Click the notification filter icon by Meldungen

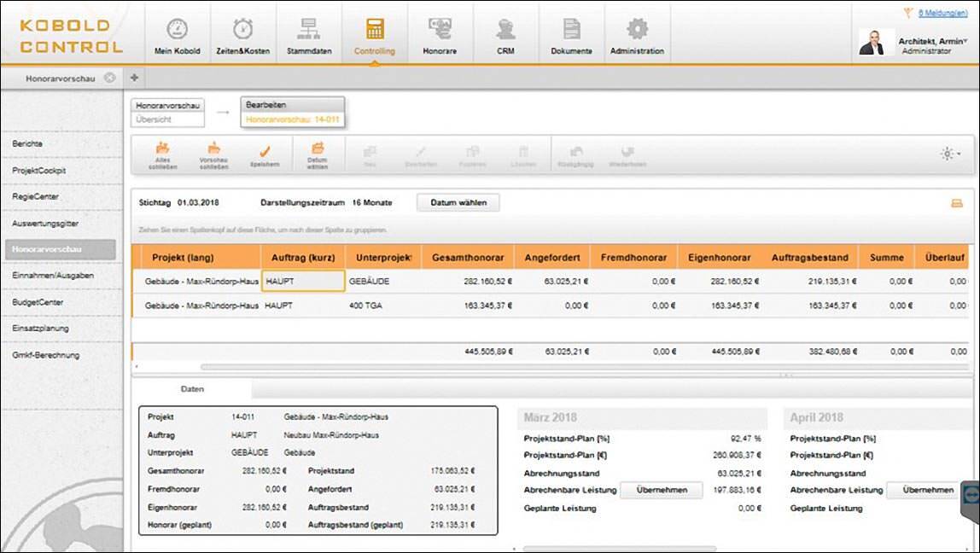click(908, 13)
